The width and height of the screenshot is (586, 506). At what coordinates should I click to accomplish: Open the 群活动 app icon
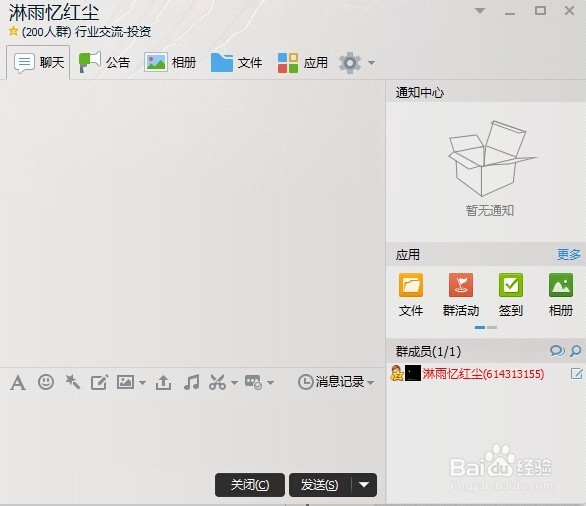coord(461,295)
